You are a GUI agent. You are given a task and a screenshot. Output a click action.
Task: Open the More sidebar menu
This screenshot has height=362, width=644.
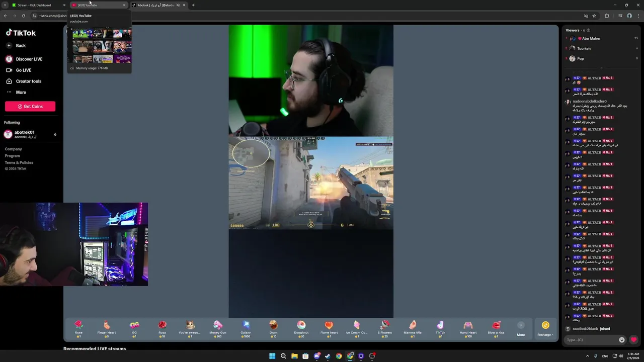click(16, 93)
